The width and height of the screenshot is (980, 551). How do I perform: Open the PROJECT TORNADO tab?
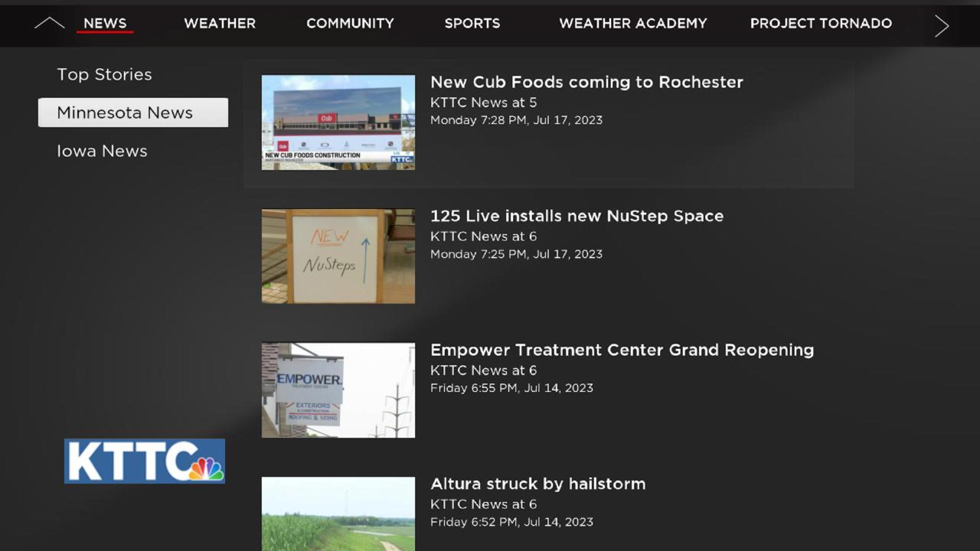pos(821,24)
